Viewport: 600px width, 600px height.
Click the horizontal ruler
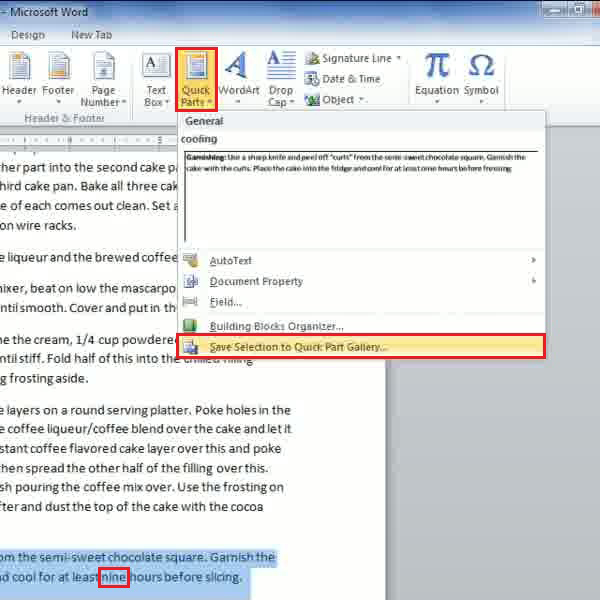coord(88,140)
